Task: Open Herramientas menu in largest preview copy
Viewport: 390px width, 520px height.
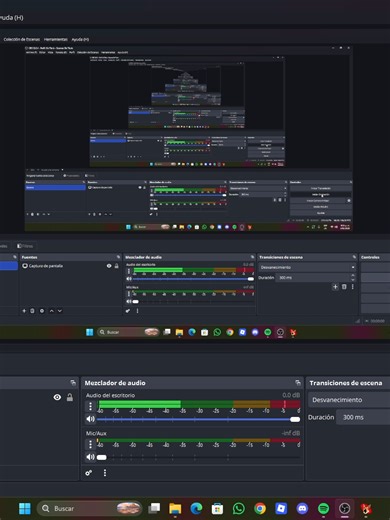Action: point(56,39)
